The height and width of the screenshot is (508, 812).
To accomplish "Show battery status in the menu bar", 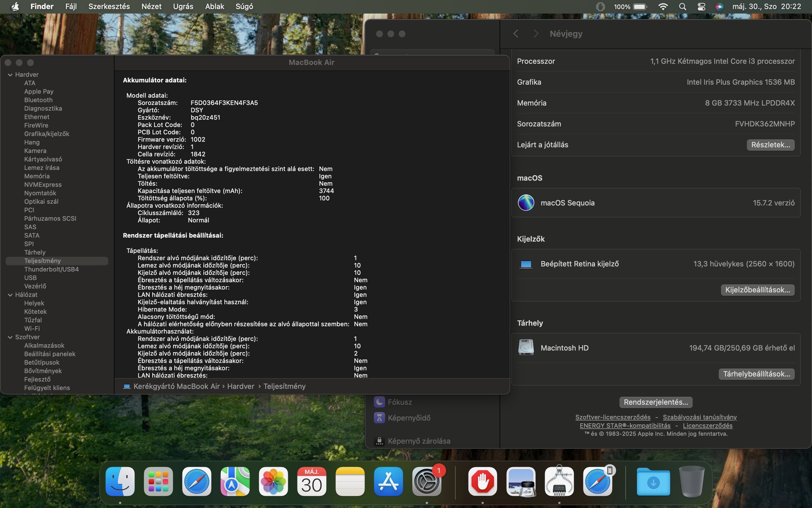I will click(630, 6).
